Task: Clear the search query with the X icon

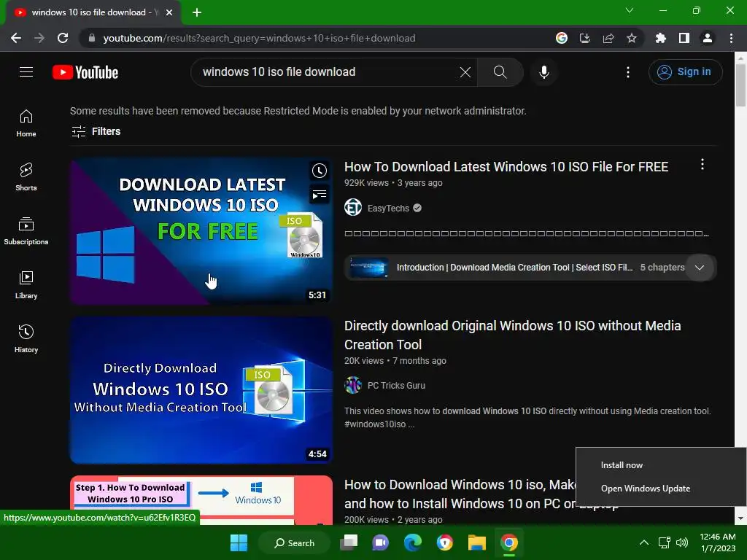Action: (465, 72)
